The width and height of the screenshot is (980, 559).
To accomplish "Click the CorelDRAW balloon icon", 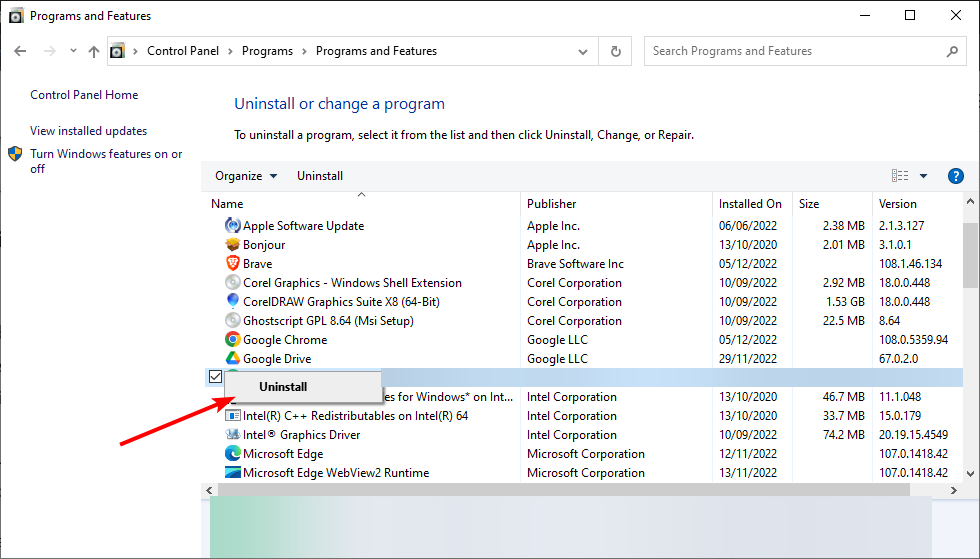I will [232, 301].
